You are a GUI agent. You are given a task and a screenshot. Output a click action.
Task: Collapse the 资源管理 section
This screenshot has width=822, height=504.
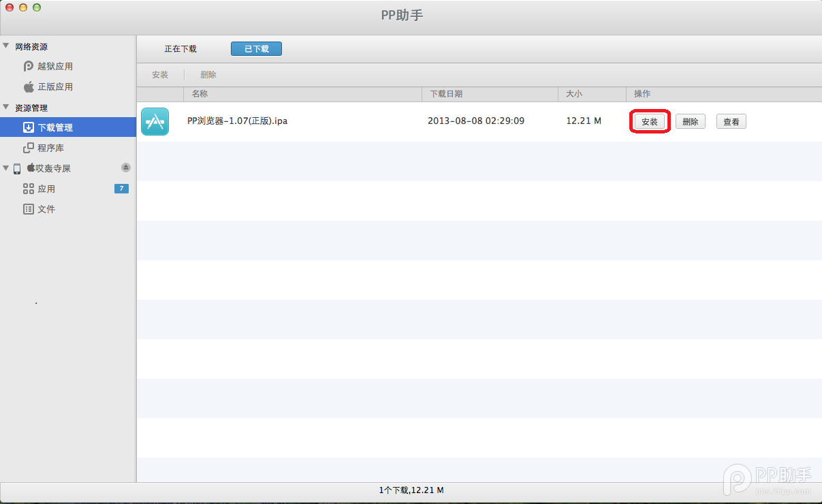pos(6,108)
